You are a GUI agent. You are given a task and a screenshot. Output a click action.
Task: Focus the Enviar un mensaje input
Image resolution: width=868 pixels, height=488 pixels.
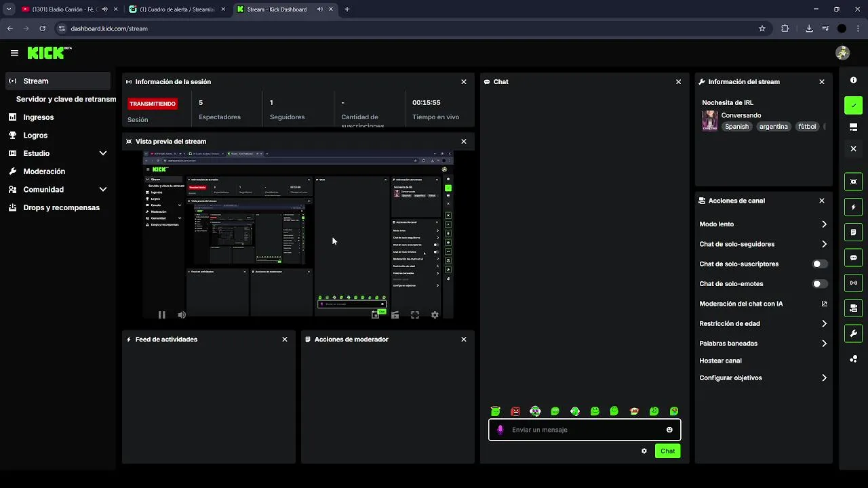[585, 430]
